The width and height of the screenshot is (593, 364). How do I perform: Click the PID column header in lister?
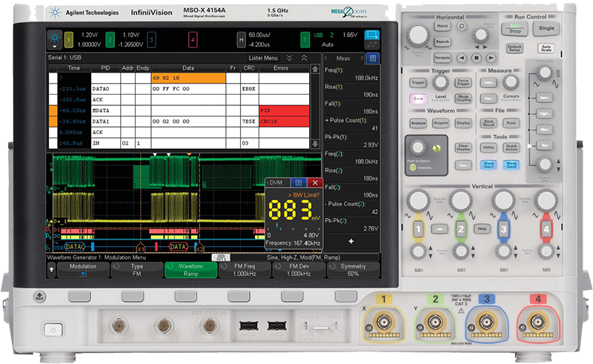click(105, 68)
